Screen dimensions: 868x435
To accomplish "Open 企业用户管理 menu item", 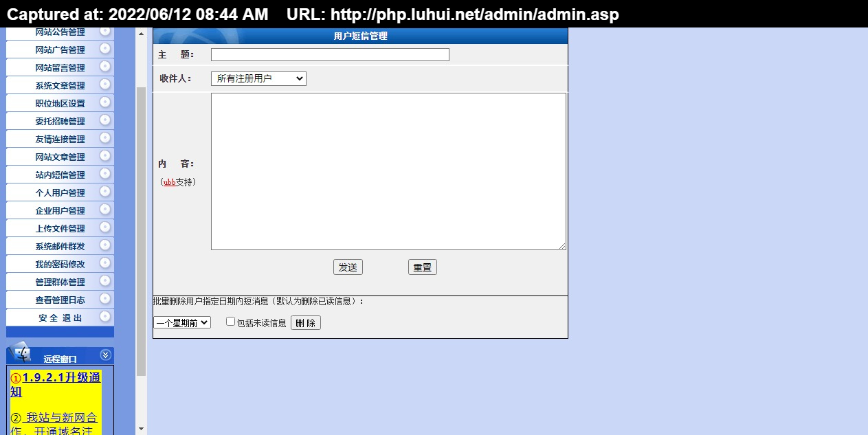I will click(60, 211).
